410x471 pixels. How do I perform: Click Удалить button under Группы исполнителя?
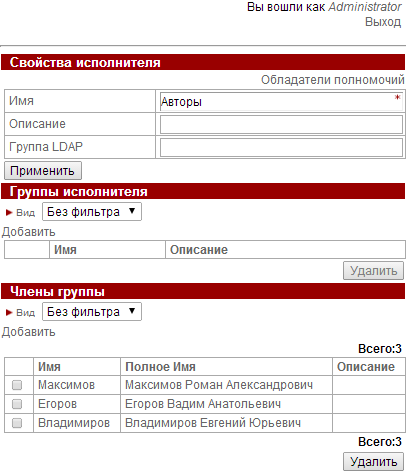373,271
